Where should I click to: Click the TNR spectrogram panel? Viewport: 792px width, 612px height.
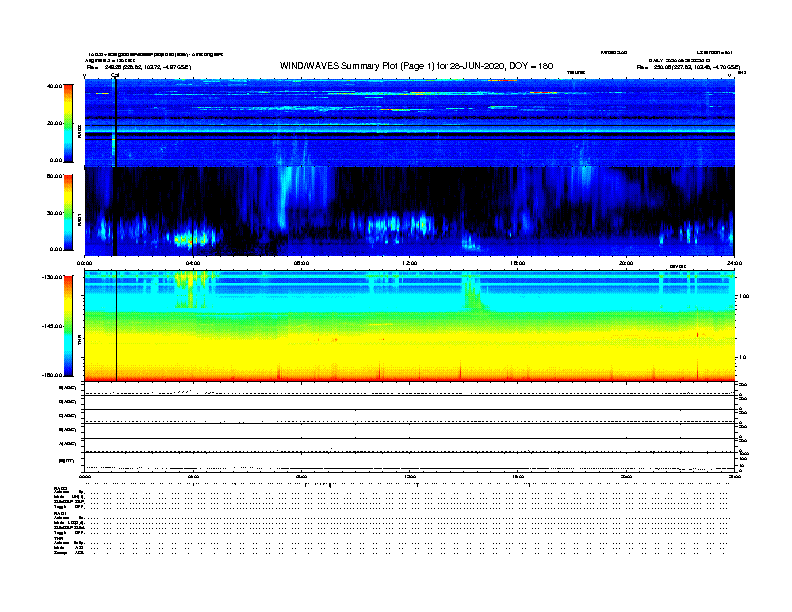tap(410, 326)
